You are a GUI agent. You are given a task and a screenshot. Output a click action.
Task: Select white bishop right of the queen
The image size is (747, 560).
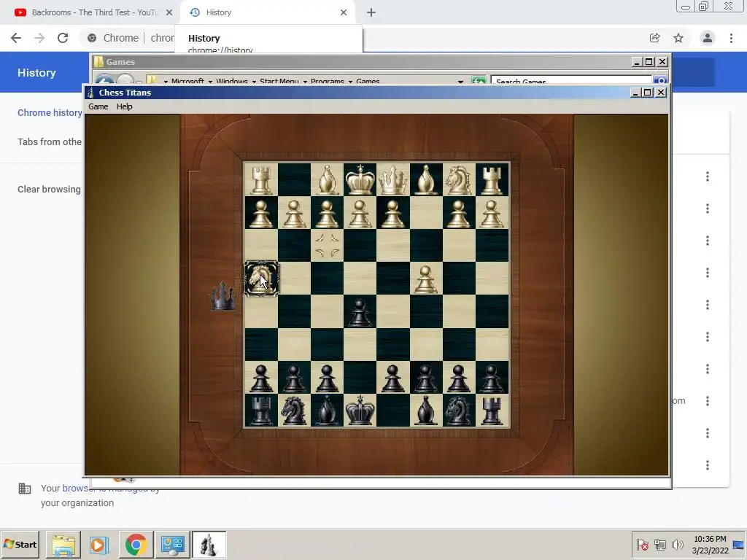coord(425,179)
